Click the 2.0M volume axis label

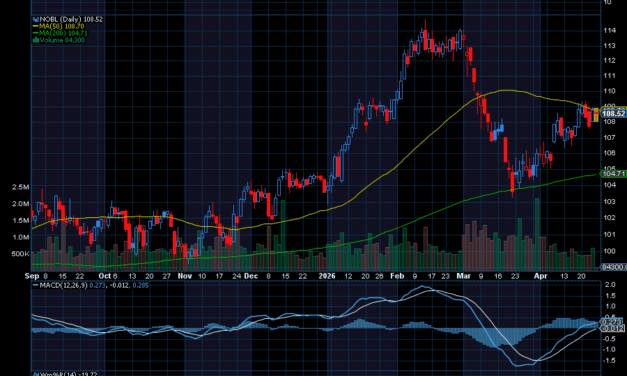[x=20, y=204]
